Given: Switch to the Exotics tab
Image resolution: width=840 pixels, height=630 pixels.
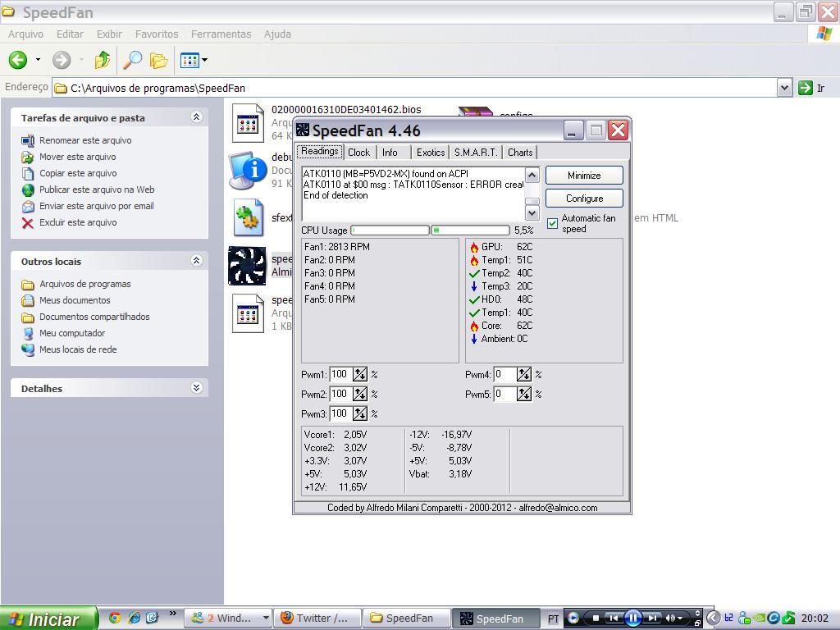Looking at the screenshot, I should (431, 153).
